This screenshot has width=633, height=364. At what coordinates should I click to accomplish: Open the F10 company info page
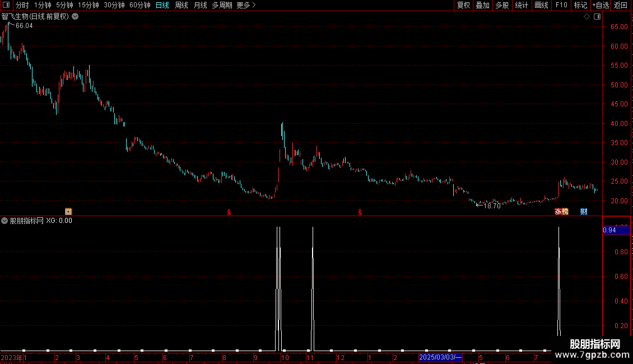(x=561, y=5)
